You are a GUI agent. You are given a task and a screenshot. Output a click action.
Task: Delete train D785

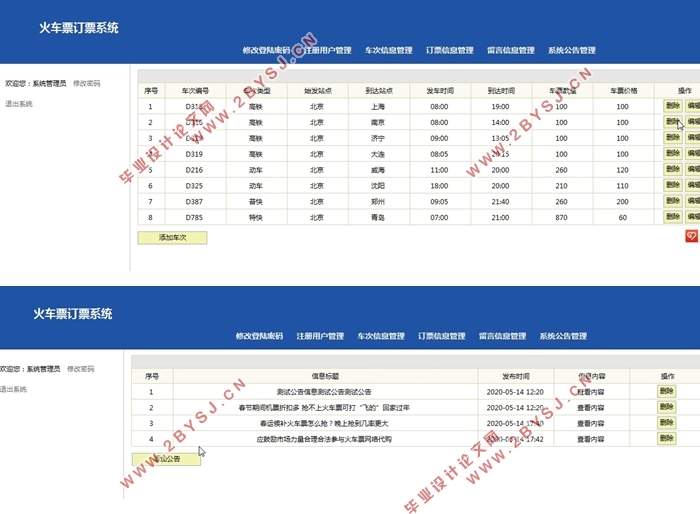click(x=673, y=217)
